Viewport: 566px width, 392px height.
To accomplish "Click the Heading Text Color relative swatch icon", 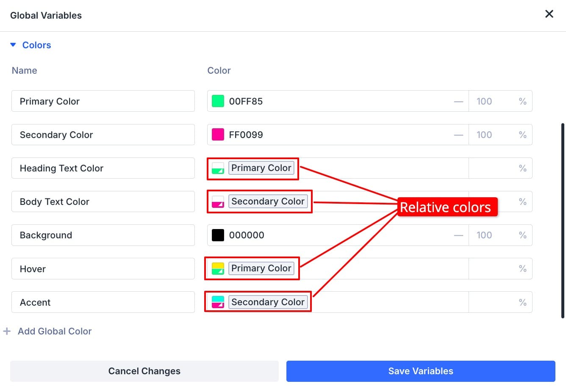I will (x=218, y=168).
